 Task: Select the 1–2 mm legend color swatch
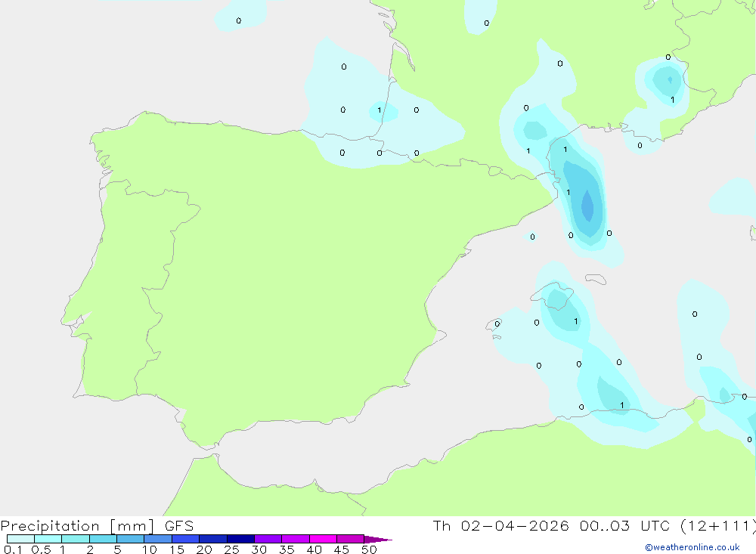click(75, 539)
